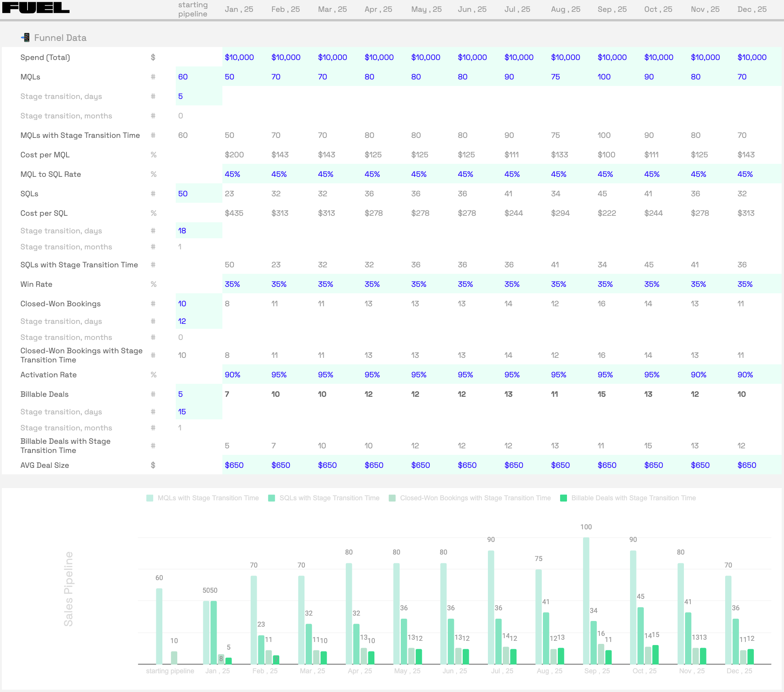Click the starting pipeline SQLs input 50
The image size is (784, 692).
pos(183,194)
